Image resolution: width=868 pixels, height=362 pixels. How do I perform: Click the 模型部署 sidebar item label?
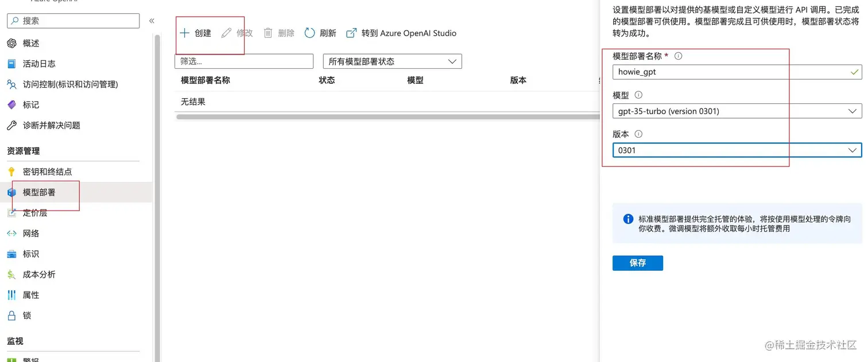pyautogui.click(x=39, y=192)
